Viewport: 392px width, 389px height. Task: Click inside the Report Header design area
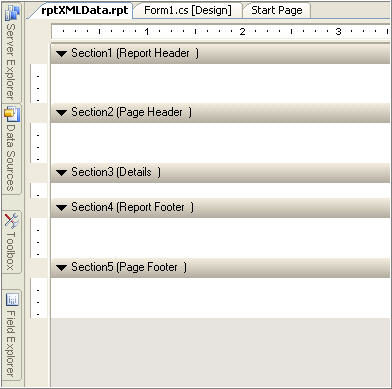coord(220,83)
